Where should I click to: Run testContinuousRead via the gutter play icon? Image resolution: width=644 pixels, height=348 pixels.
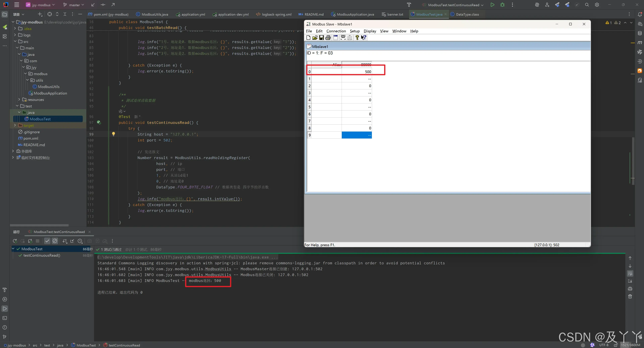tap(99, 122)
